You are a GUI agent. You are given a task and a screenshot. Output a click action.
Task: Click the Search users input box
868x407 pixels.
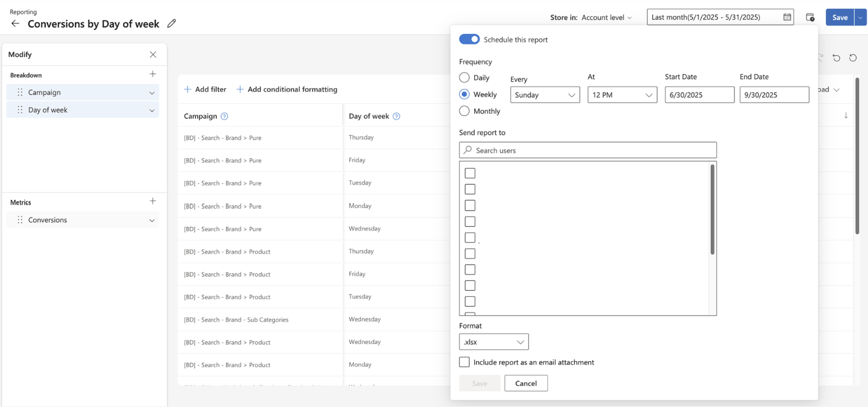(588, 150)
